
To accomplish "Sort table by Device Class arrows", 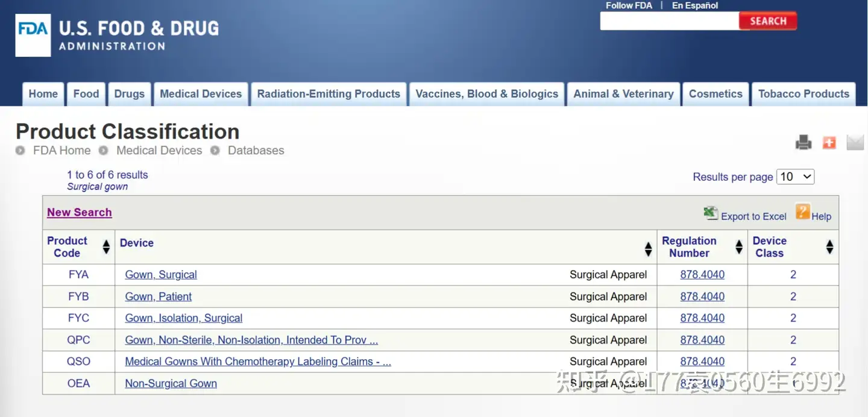I will pyautogui.click(x=829, y=247).
